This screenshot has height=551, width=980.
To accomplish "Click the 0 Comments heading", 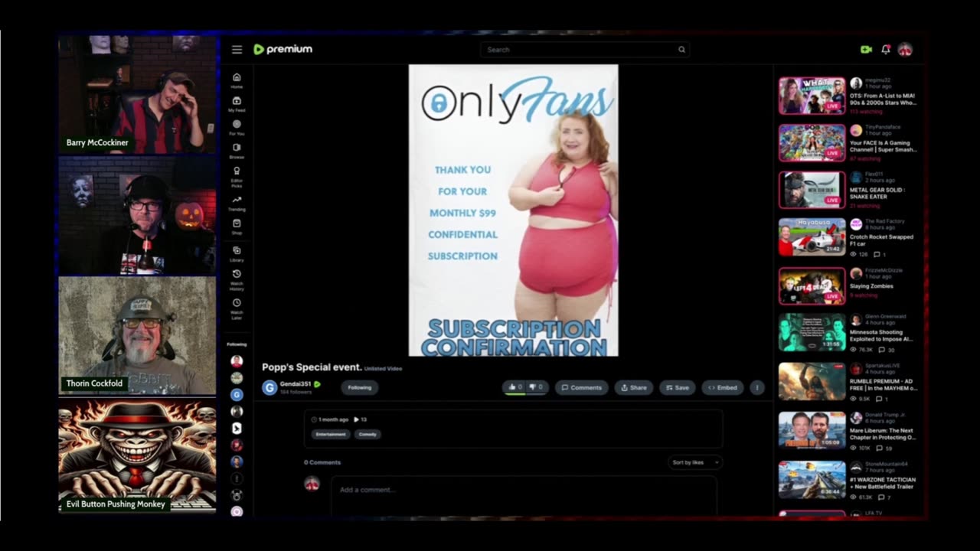I will tap(322, 462).
